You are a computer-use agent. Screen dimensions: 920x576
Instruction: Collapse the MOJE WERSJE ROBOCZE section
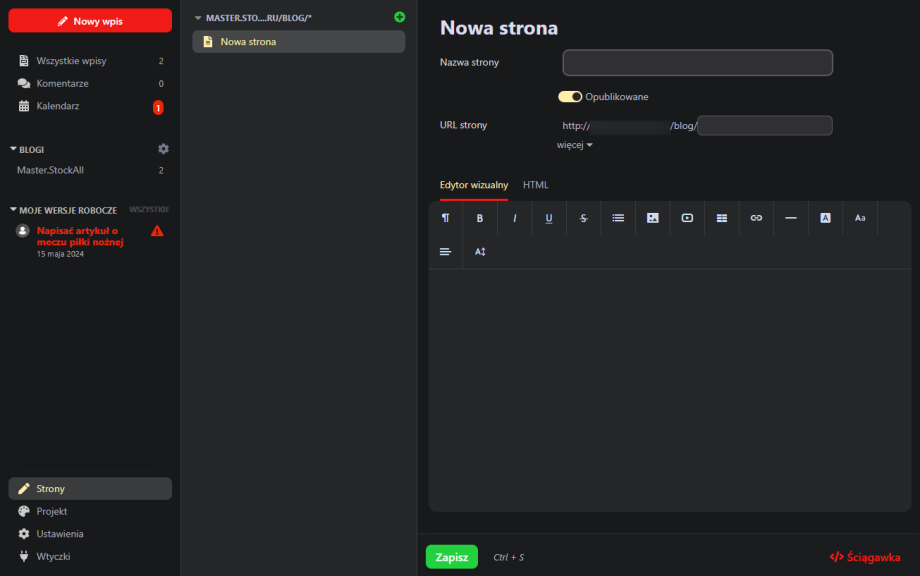(x=14, y=210)
